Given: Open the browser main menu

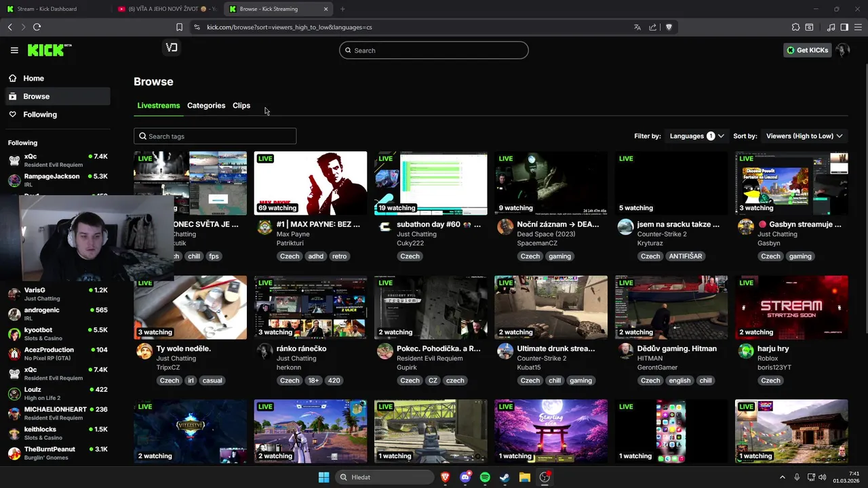Looking at the screenshot, I should pyautogui.click(x=858, y=27).
